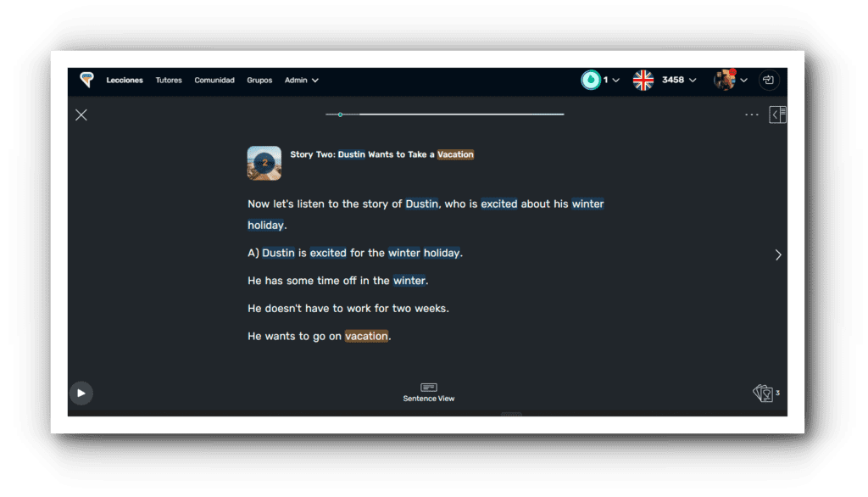The image size is (868, 497).
Task: Click the British flag language icon
Action: tap(643, 80)
